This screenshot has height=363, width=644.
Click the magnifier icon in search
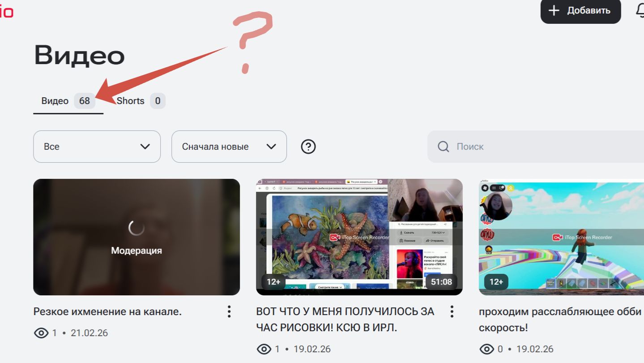point(443,147)
